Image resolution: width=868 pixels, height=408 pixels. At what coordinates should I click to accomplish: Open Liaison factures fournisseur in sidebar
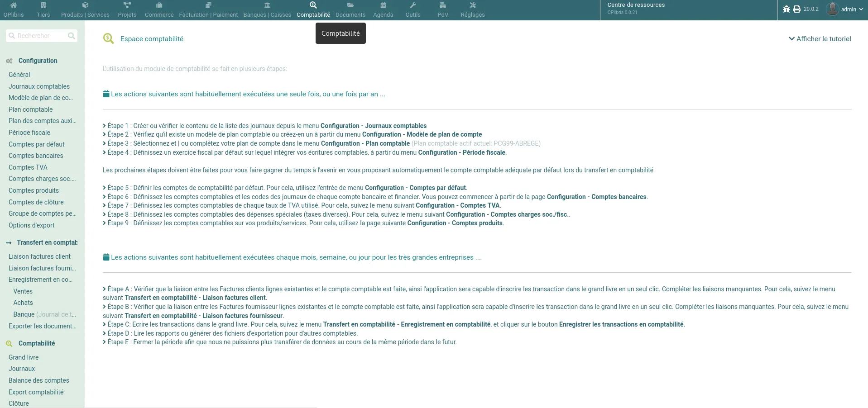pos(42,268)
